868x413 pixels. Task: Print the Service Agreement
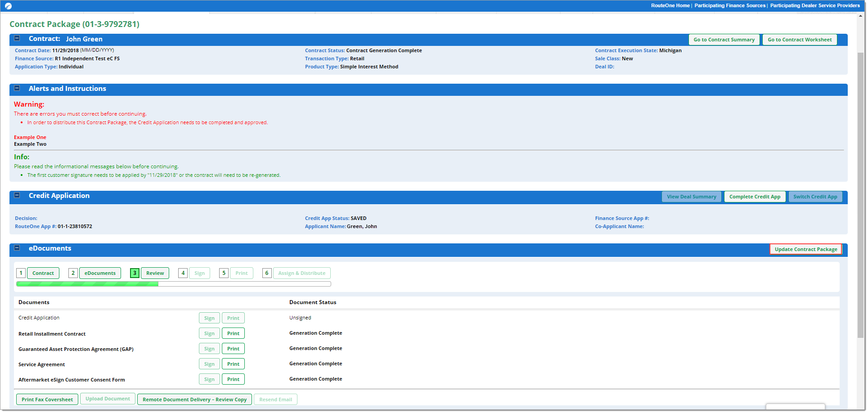pyautogui.click(x=233, y=364)
